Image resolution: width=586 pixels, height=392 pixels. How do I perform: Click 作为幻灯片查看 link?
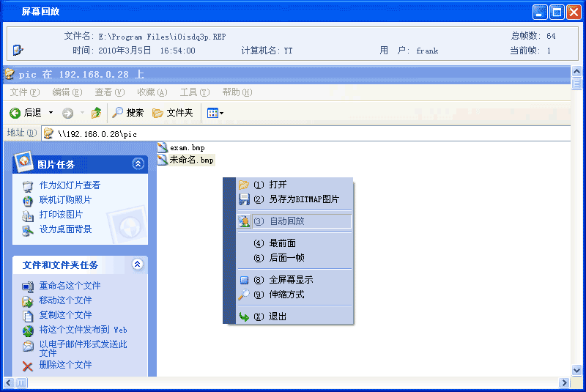[x=70, y=185]
